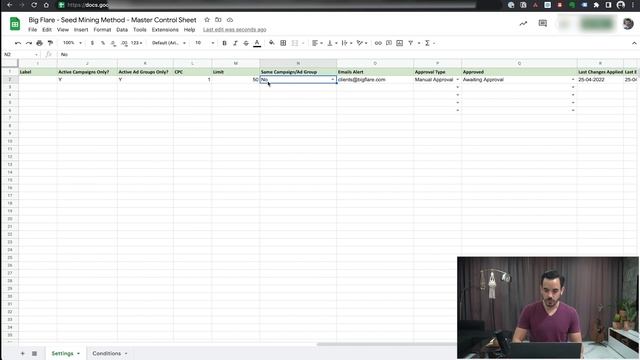Click the formula bar showing No
The width and height of the screenshot is (640, 360).
coord(347,54)
